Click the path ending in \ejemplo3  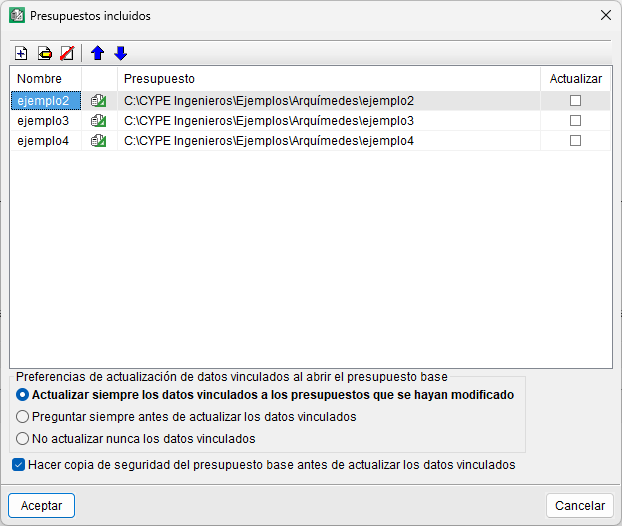pos(269,121)
